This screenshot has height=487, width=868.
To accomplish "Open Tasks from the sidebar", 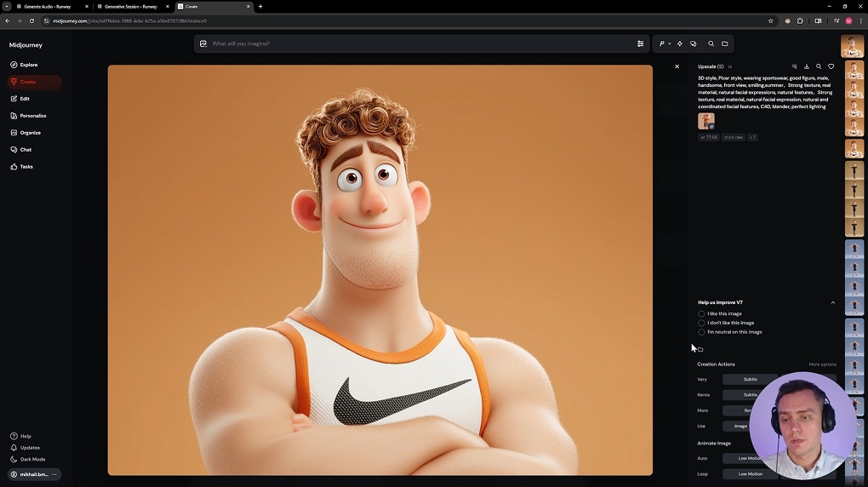I will (x=22, y=167).
